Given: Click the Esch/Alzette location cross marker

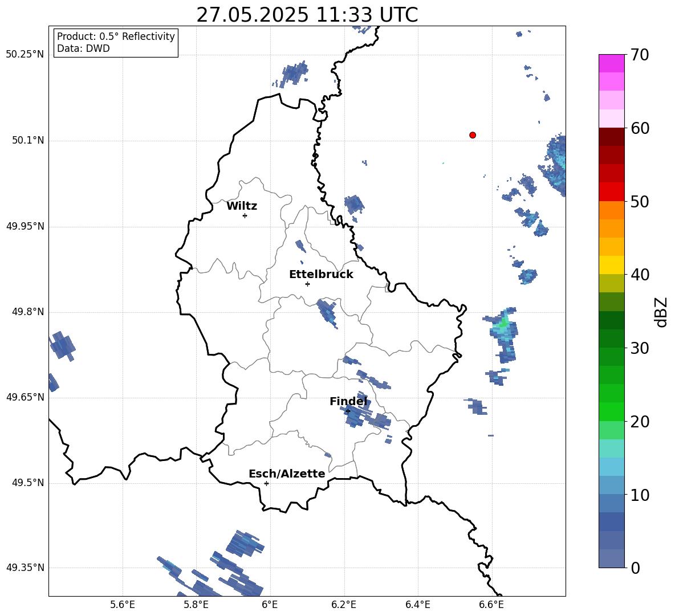Looking at the screenshot, I should click(x=266, y=483).
